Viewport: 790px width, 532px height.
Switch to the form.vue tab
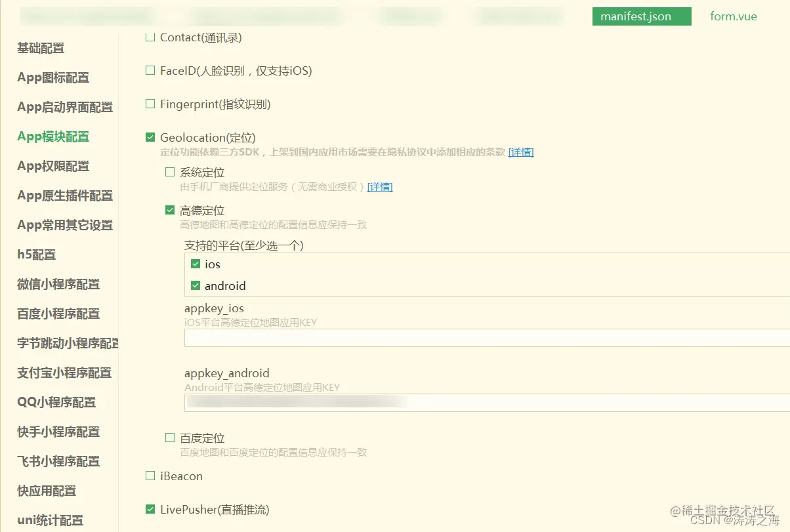tap(733, 16)
